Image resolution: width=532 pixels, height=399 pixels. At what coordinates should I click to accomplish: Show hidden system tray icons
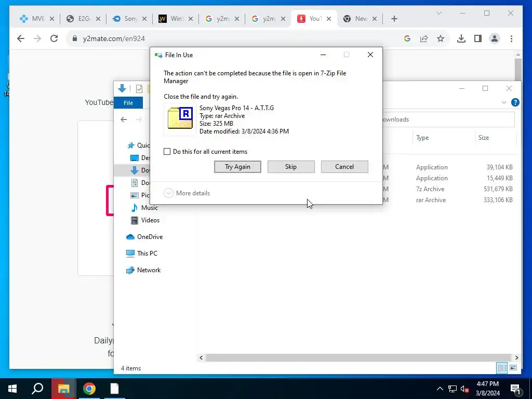[x=440, y=389]
